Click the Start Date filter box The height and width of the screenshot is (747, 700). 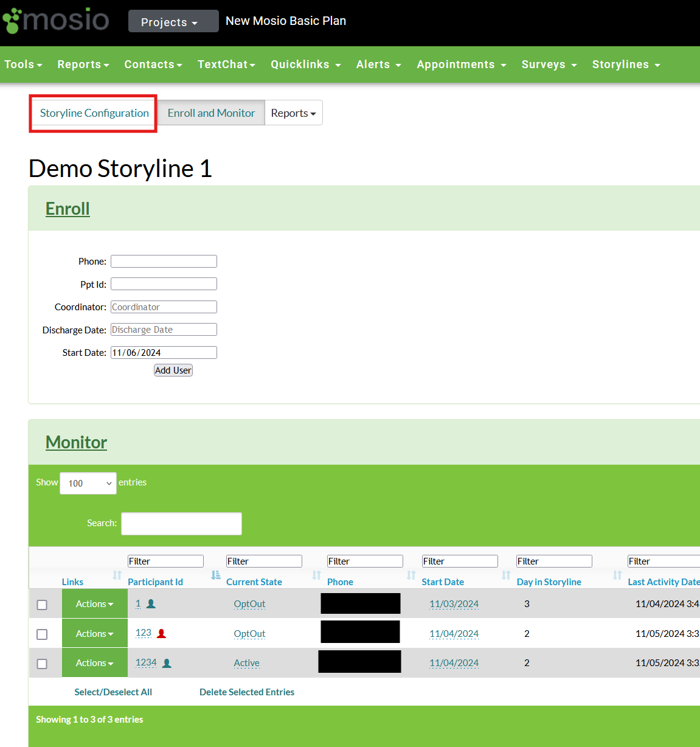(x=460, y=561)
